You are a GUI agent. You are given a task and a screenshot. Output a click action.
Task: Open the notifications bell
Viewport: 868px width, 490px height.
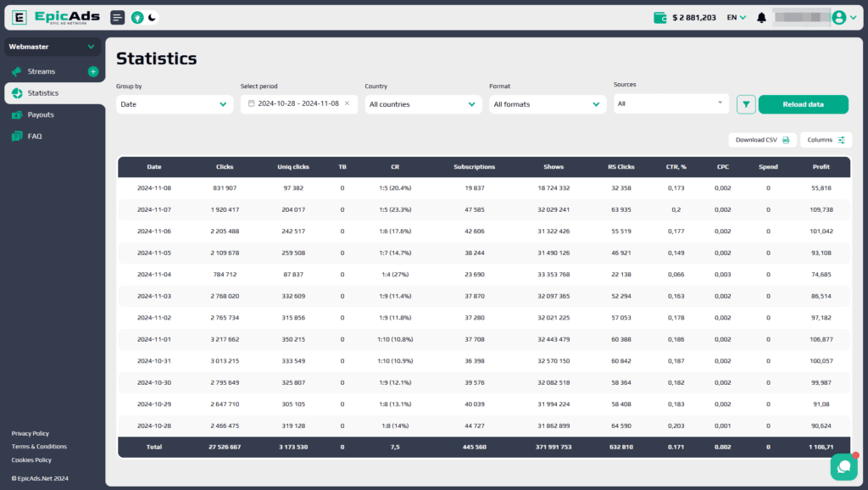click(x=762, y=18)
